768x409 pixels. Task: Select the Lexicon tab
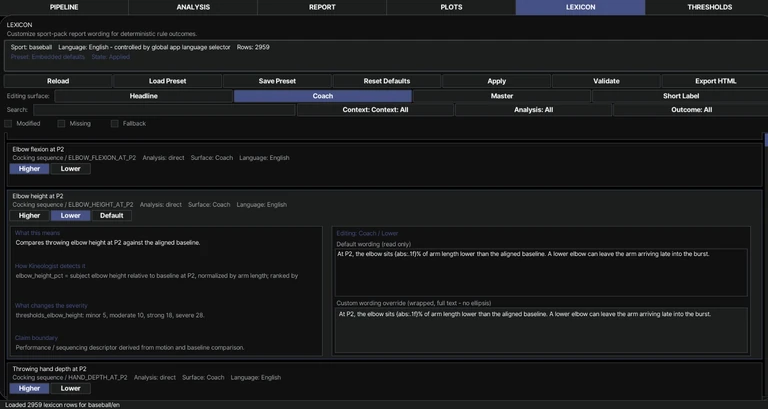click(580, 7)
